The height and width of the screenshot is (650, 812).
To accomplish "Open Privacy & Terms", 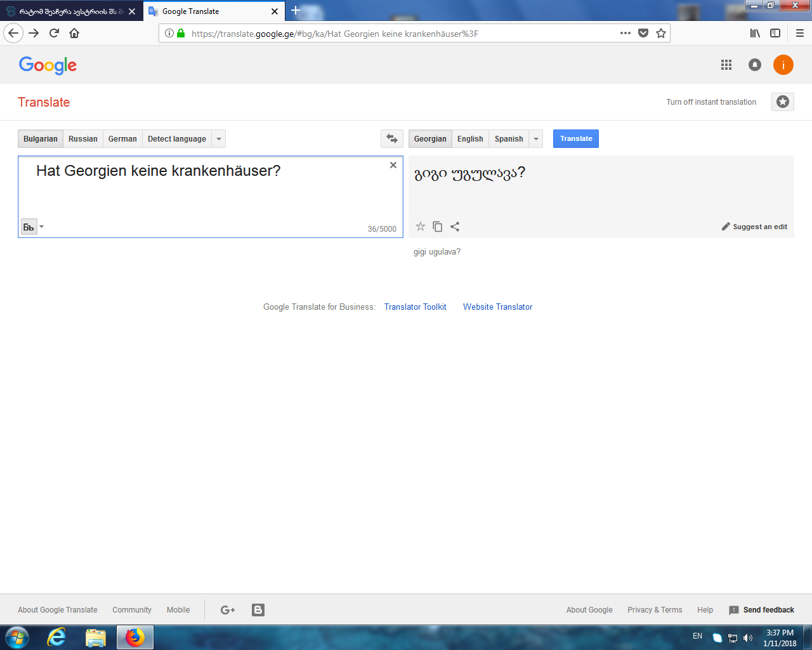I will click(x=655, y=610).
